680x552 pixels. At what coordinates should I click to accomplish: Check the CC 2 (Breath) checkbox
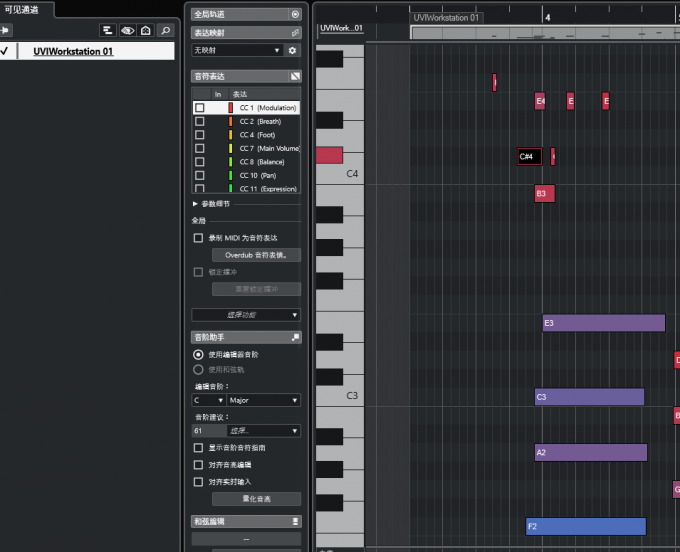199,121
